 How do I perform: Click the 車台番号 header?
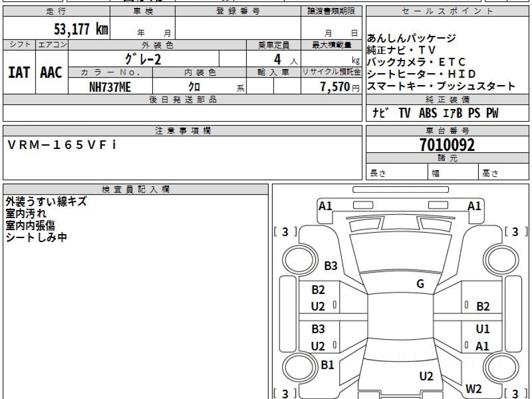click(x=447, y=131)
